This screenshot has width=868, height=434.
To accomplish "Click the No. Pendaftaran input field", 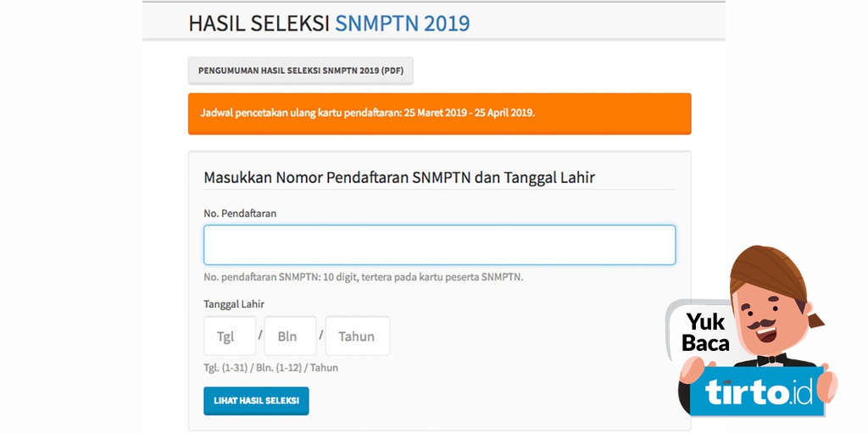I will tap(440, 245).
